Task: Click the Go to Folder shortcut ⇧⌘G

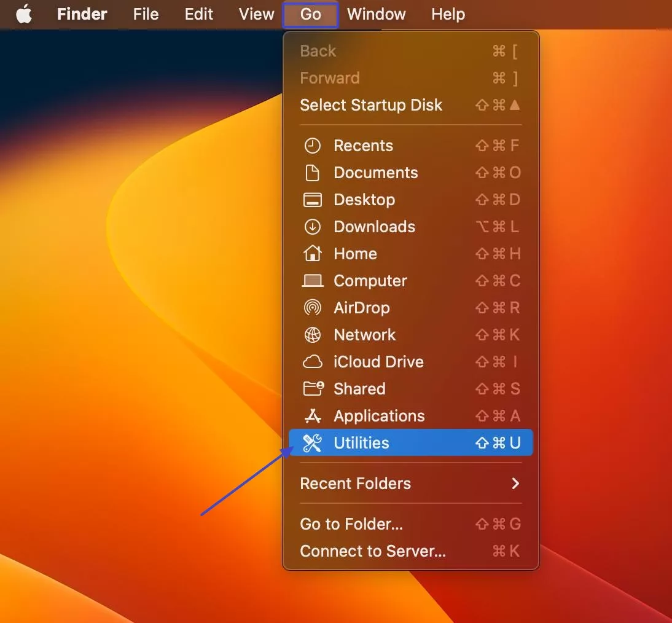Action: [498, 524]
